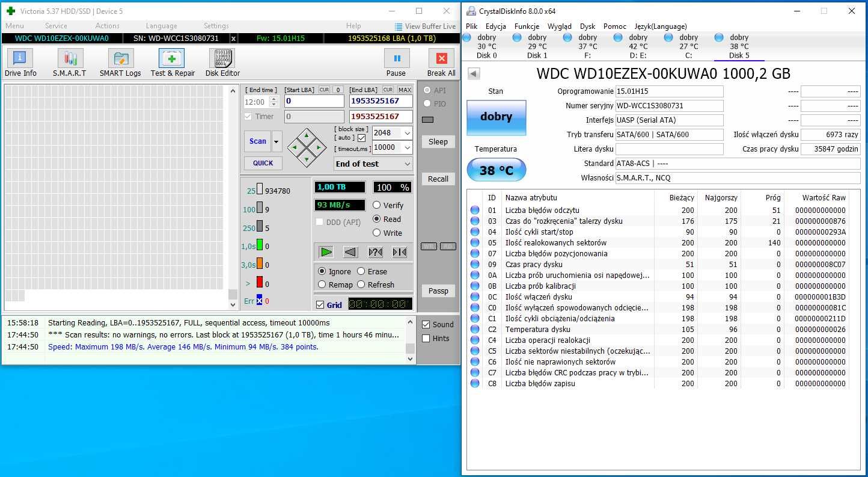Image resolution: width=868 pixels, height=477 pixels.
Task: Open the Actions menu in Victoria
Action: click(107, 26)
